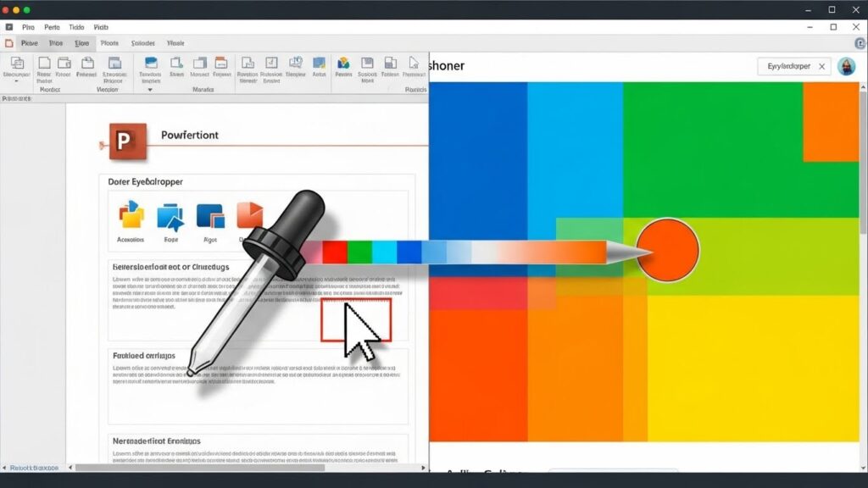The image size is (868, 488).
Task: Click the Ferjeen orange-topped ribbon icon
Action: click(221, 64)
